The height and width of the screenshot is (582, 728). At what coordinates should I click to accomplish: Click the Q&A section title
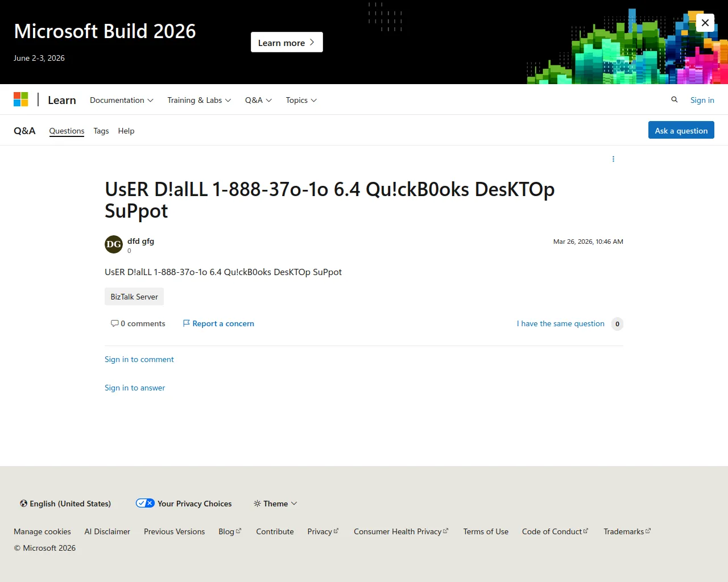pyautogui.click(x=24, y=131)
